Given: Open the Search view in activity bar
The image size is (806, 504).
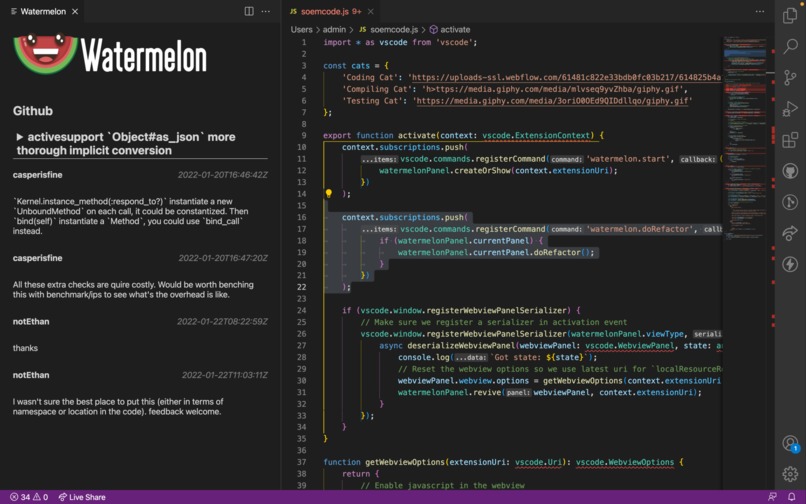Looking at the screenshot, I should tap(790, 46).
